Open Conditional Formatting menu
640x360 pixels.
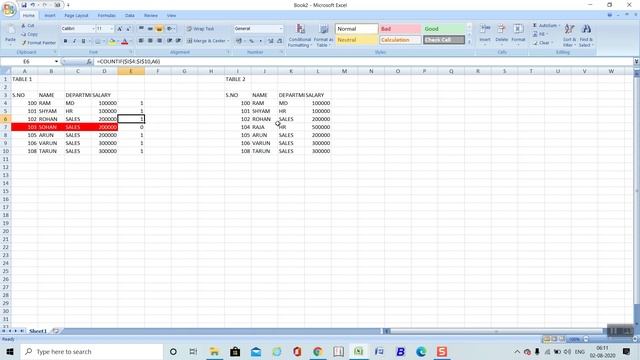tap(300, 35)
